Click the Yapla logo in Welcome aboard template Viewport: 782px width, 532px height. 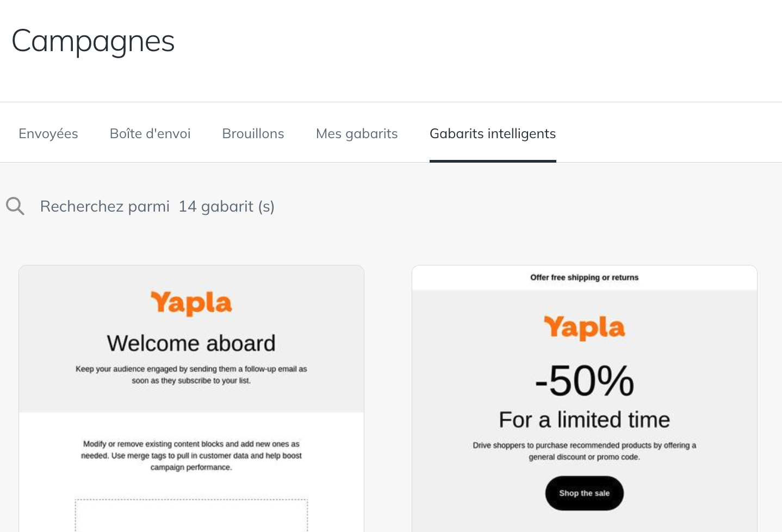(191, 303)
